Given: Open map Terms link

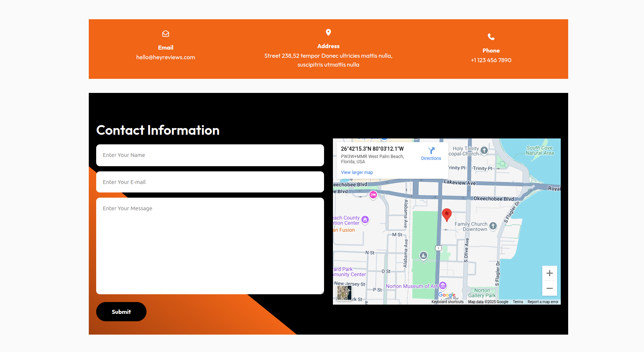Looking at the screenshot, I should pos(517,302).
